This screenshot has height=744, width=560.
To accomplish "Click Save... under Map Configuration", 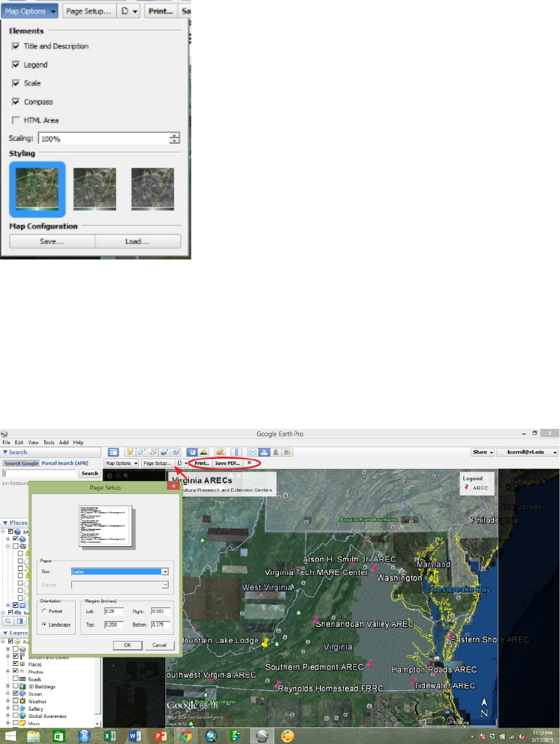I will (x=52, y=241).
